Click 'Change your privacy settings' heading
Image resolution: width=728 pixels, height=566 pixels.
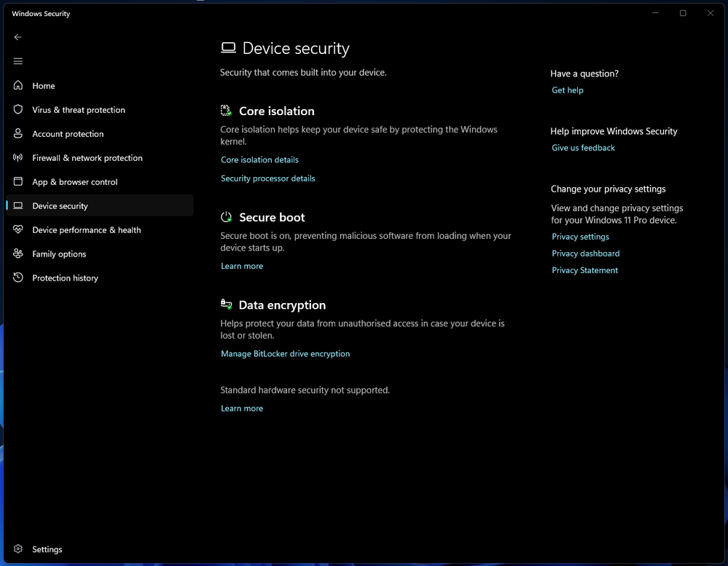coord(608,189)
